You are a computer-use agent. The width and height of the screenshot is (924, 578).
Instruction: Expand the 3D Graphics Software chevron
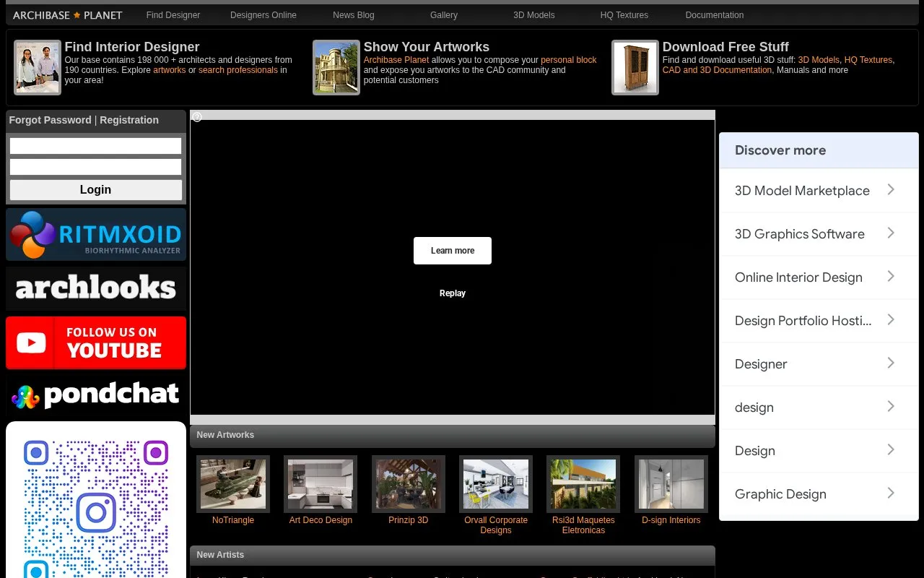(891, 233)
